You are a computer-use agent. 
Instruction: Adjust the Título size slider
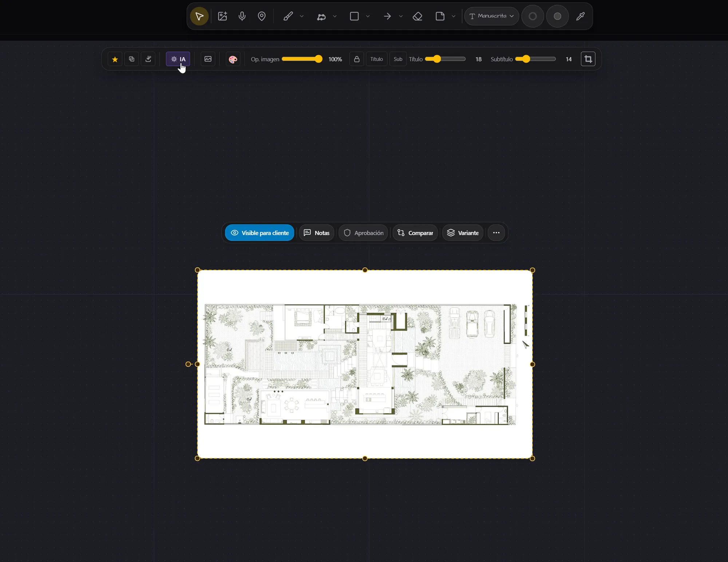pos(445,59)
